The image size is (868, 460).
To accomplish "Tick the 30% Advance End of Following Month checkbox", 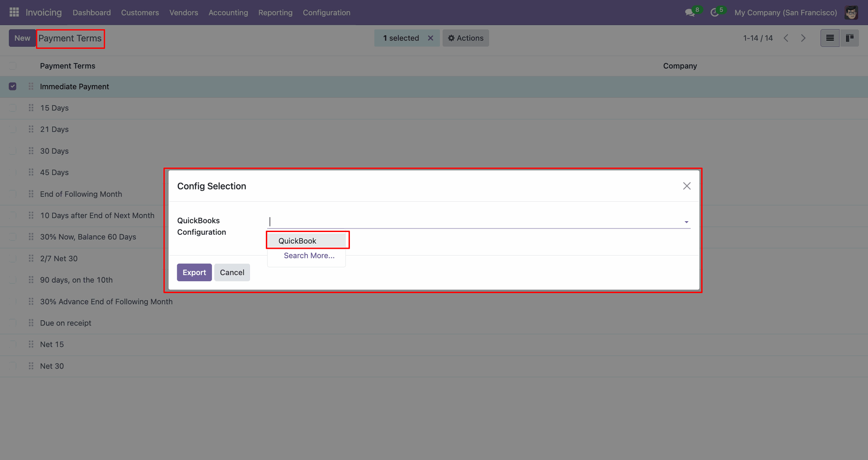I will pos(13,301).
